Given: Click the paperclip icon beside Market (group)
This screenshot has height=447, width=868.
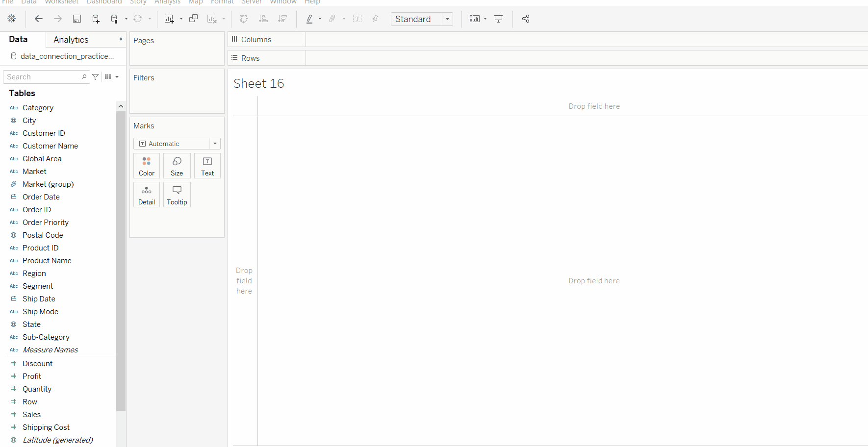Looking at the screenshot, I should tap(14, 184).
